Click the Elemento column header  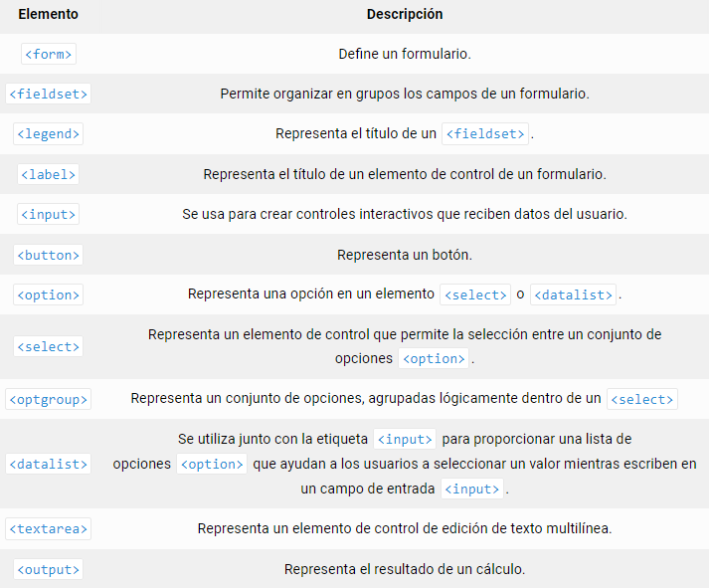pos(48,15)
